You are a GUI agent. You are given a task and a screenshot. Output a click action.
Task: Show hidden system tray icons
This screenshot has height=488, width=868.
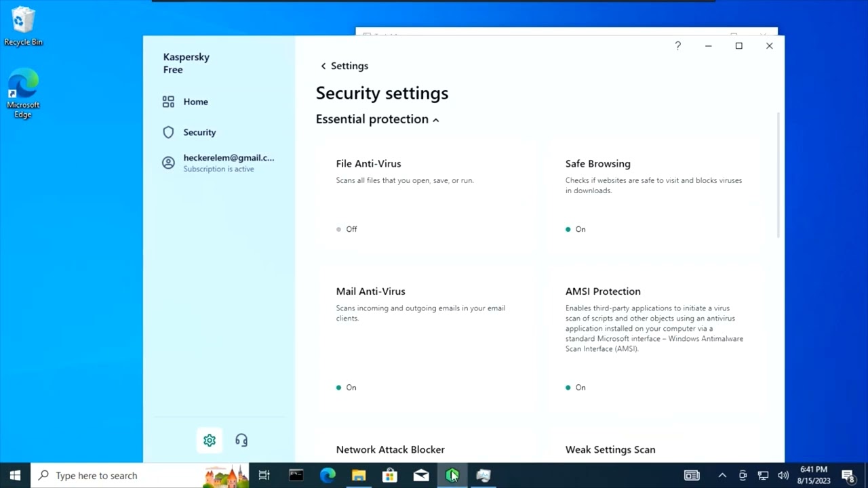click(722, 475)
